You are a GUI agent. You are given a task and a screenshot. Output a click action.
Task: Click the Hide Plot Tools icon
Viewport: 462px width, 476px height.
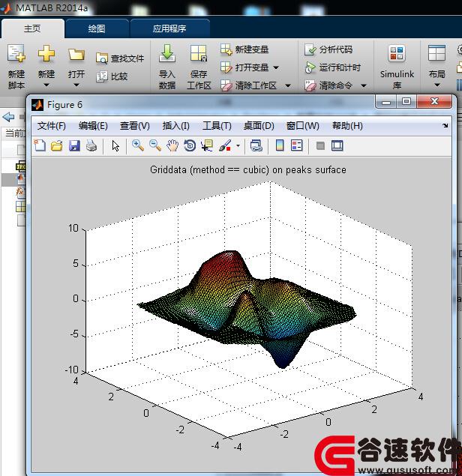320,146
